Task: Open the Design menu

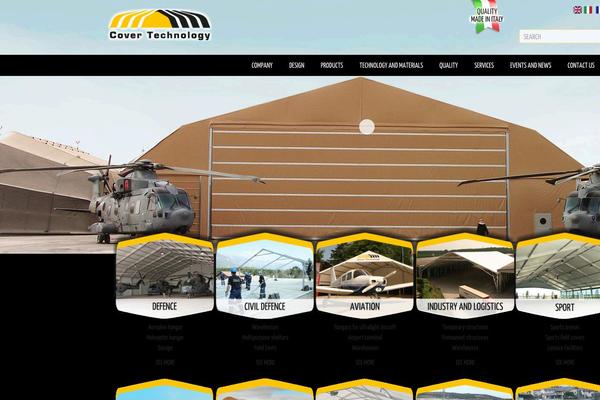Action: (x=297, y=65)
